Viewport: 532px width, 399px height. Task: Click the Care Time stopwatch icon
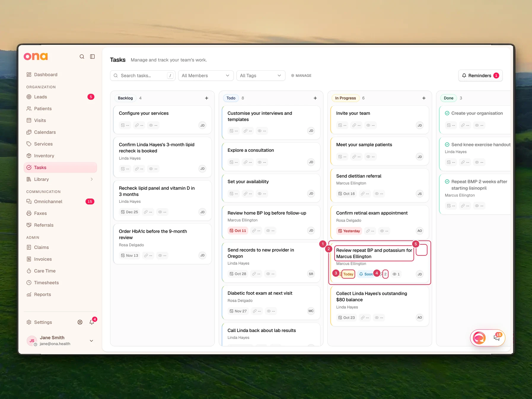(x=29, y=271)
